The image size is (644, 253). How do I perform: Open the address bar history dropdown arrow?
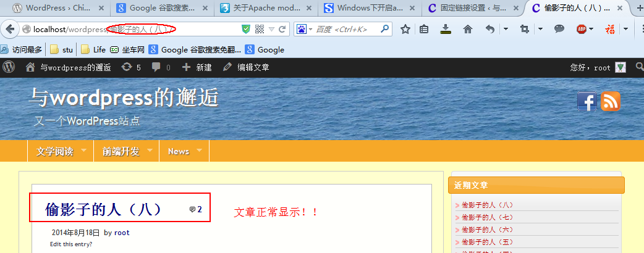click(271, 29)
